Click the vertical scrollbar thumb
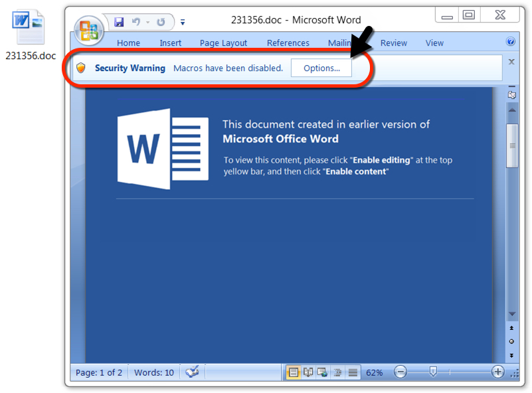 tap(512, 145)
